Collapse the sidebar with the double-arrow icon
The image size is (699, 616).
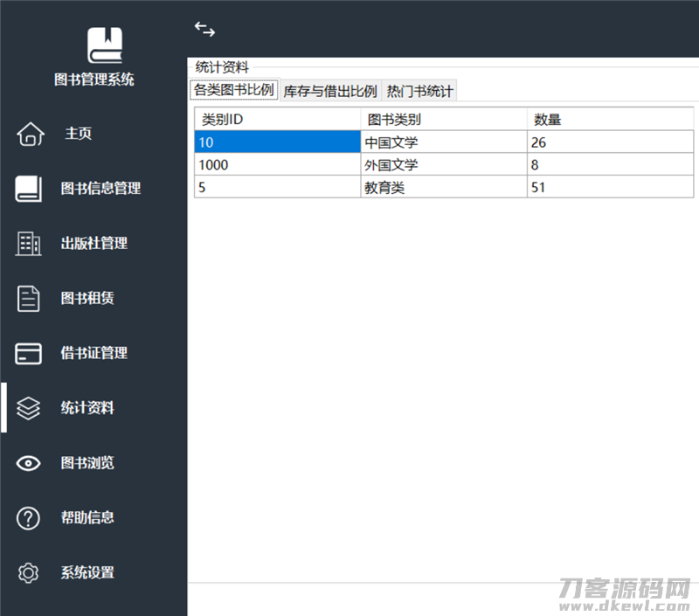pos(204,29)
